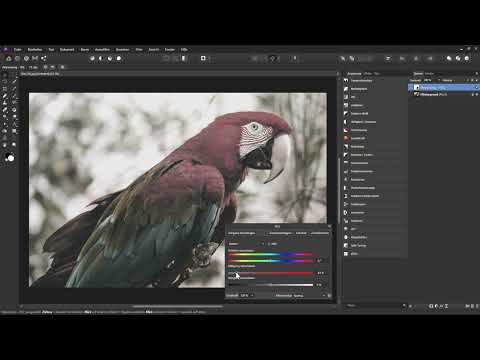The image size is (480, 360).
Task: Apply Auto Contrast from the toolbar
Action: coord(101,58)
